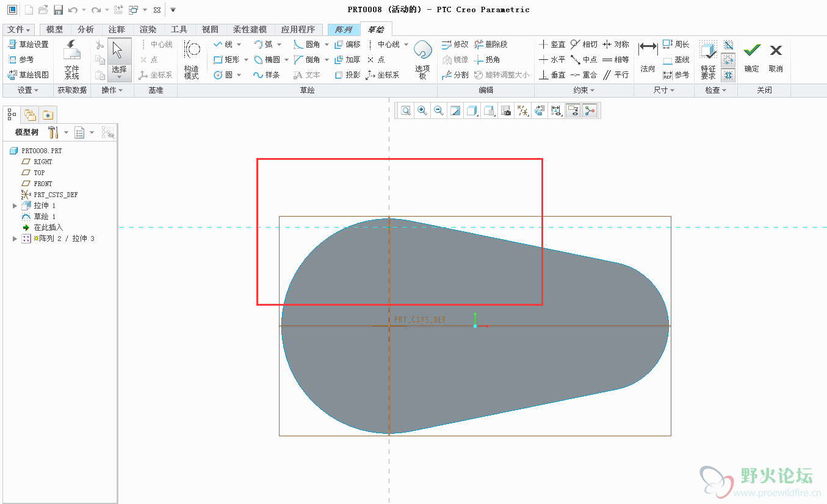
Task: Open the Line (线) dropdown arrow
Action: point(239,45)
